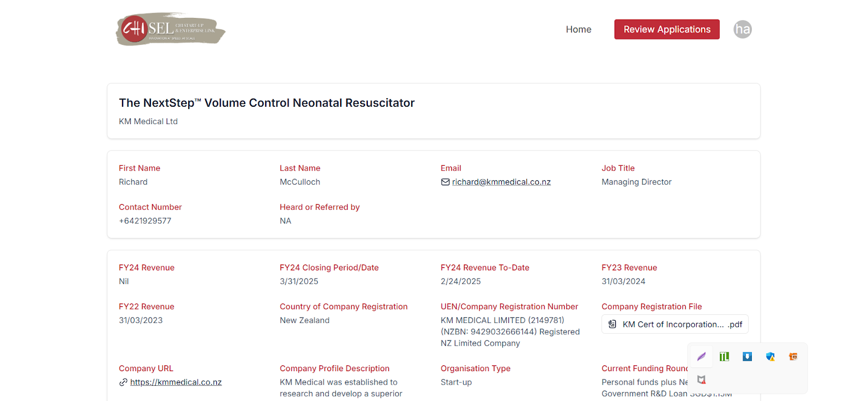Click the 'UEN/Company Registration Number' label
Screen dimensions: 868x401
click(x=509, y=307)
